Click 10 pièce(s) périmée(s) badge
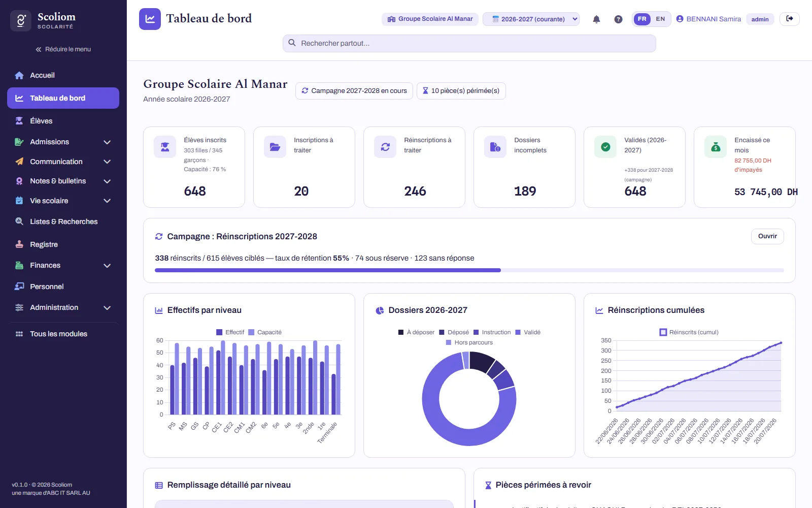The height and width of the screenshot is (508, 812). (461, 90)
